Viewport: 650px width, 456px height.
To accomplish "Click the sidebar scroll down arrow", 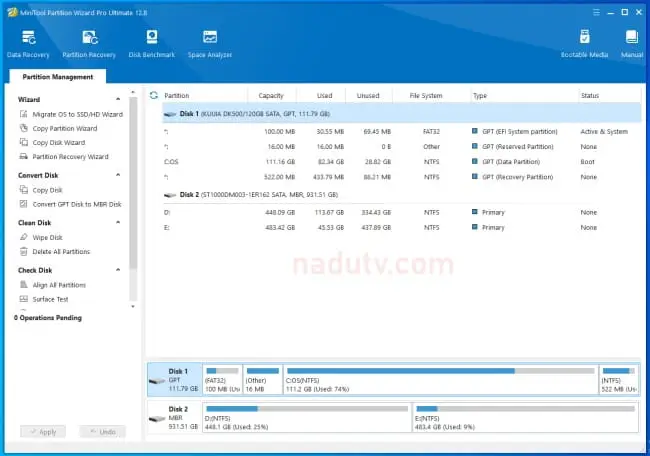I will 133,306.
